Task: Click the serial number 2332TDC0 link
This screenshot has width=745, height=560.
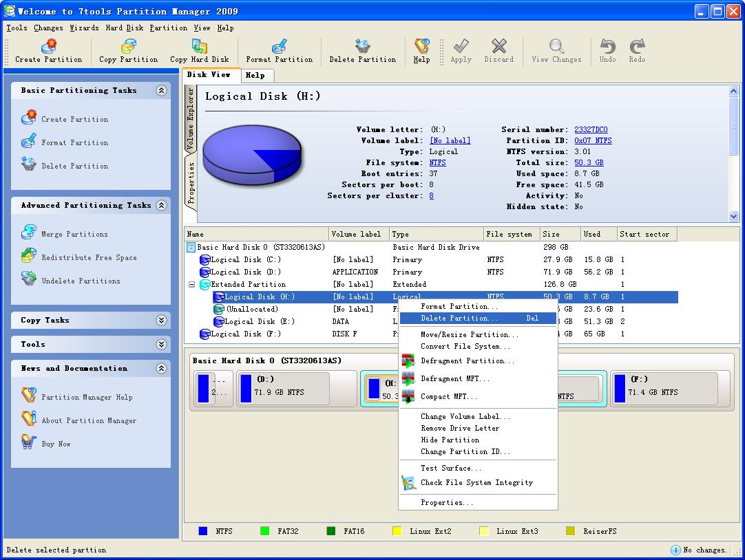Action: (591, 130)
